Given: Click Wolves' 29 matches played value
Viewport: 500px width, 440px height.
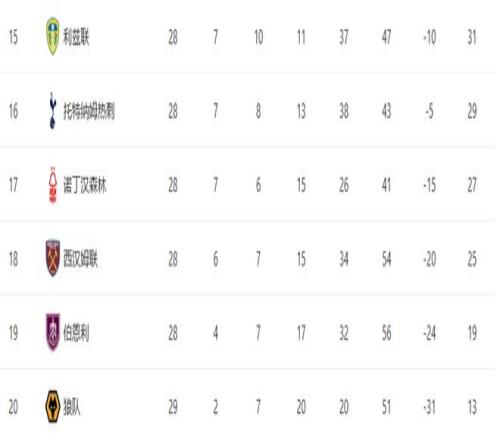Looking at the screenshot, I should pos(173,407).
